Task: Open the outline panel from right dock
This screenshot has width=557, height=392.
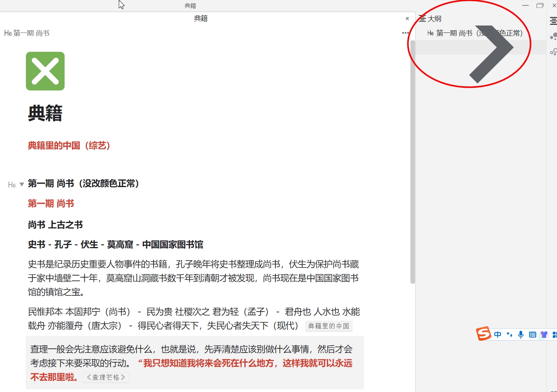Action: click(x=553, y=21)
